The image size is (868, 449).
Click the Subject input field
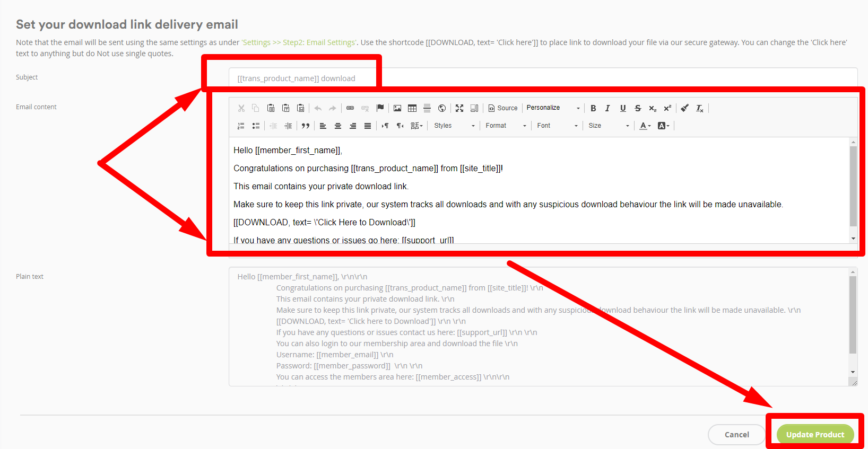point(543,78)
